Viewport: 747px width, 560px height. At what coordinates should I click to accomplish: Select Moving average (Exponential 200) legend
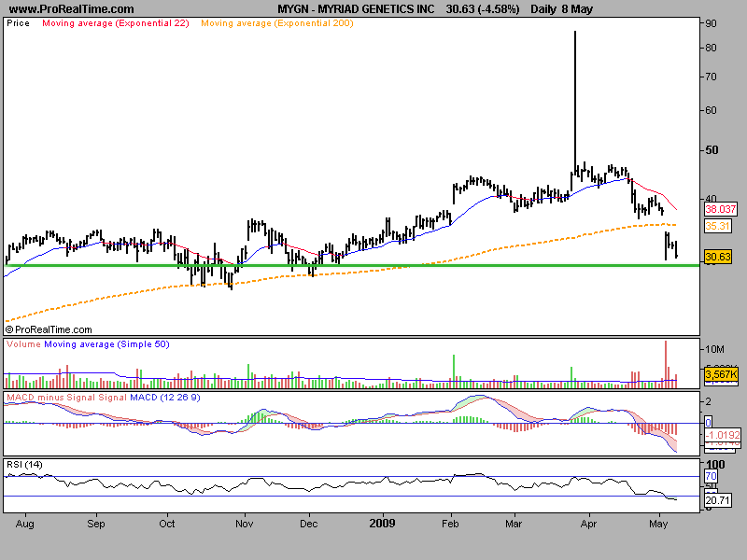pos(277,22)
